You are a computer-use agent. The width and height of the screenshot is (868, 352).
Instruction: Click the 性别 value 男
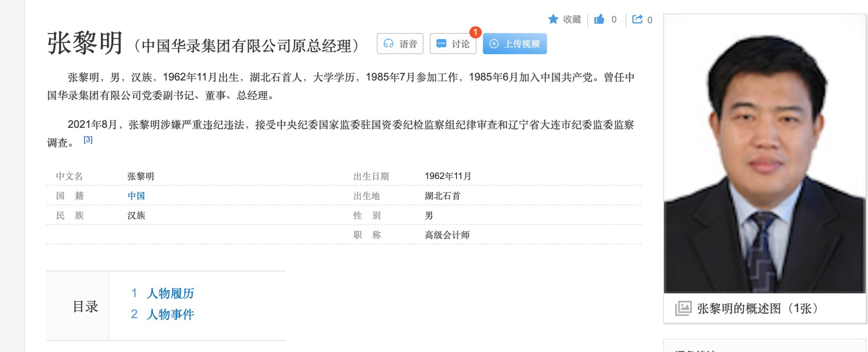tap(429, 215)
